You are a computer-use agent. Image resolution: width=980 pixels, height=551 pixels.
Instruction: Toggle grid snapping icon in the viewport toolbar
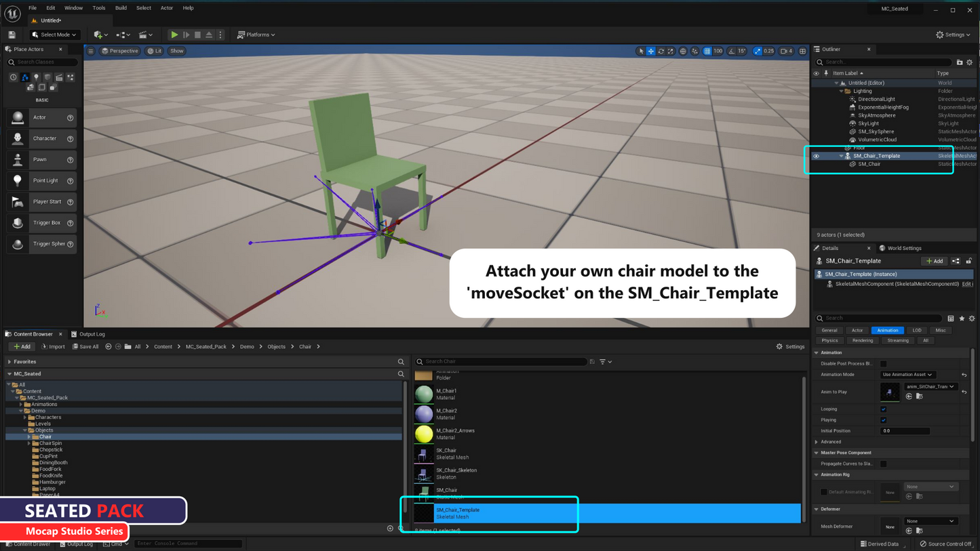click(707, 52)
